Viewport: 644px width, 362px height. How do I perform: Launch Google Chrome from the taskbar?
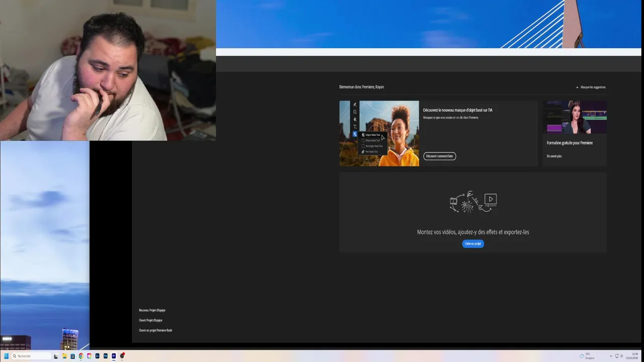(x=80, y=356)
